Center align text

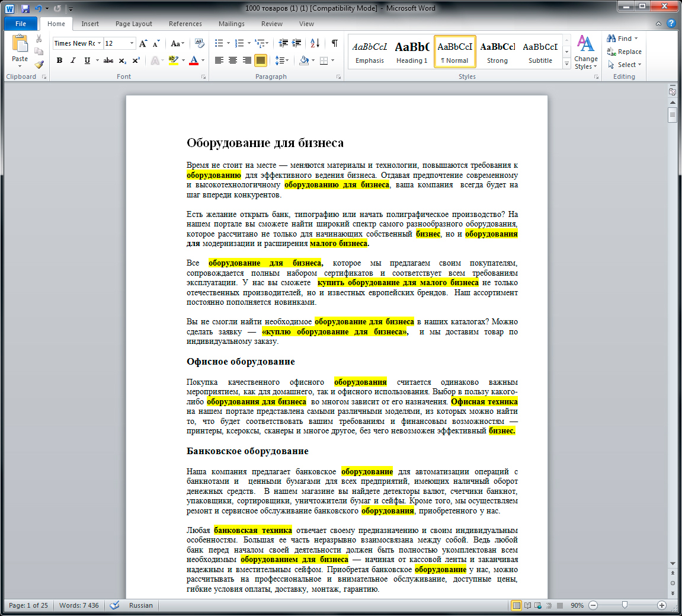click(233, 60)
